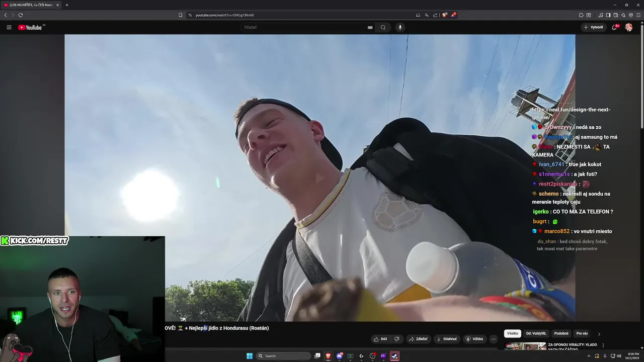Image resolution: width=644 pixels, height=362 pixels.
Task: Toggle the browser sidebar panel
Action: point(608,15)
